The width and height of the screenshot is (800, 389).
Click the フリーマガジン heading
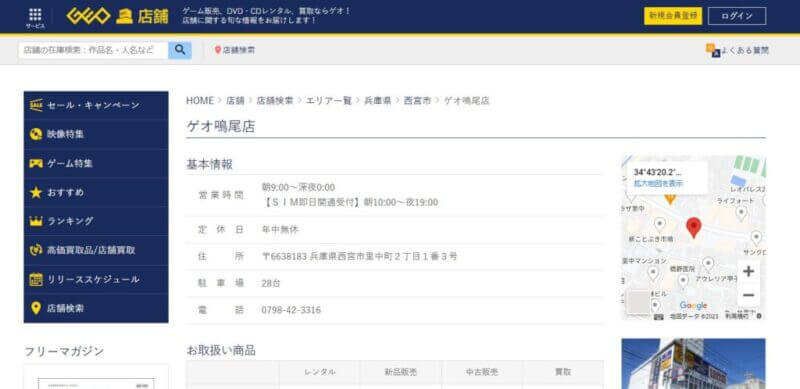[x=64, y=351]
